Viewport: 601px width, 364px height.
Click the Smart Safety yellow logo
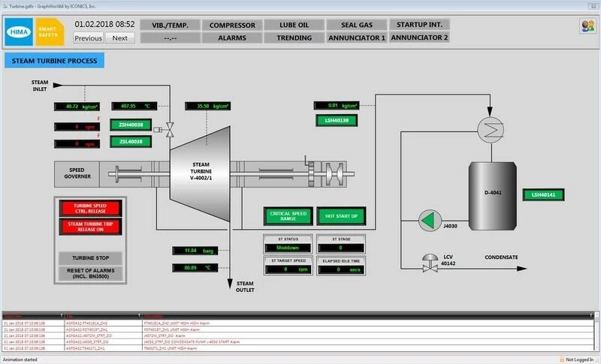(x=50, y=32)
